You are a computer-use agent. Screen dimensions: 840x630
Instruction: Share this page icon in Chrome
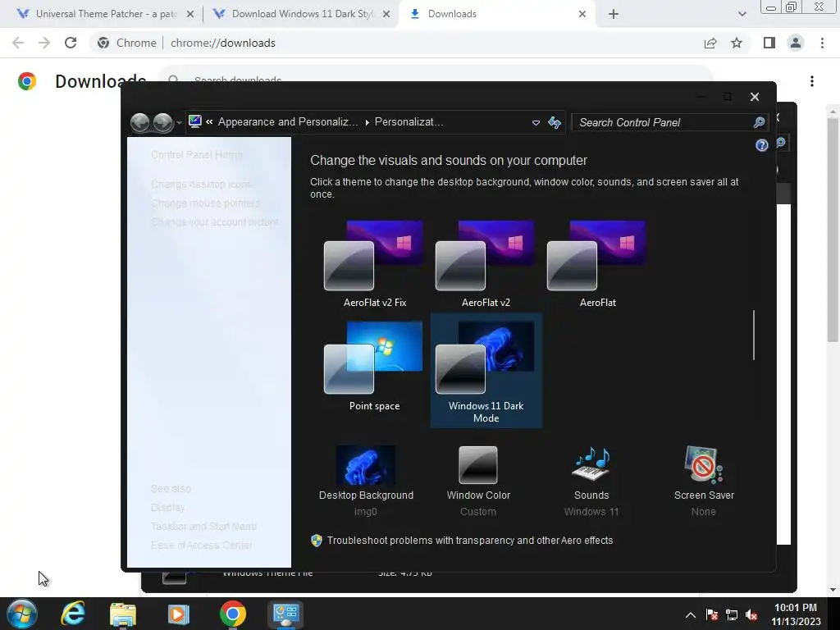(x=710, y=43)
